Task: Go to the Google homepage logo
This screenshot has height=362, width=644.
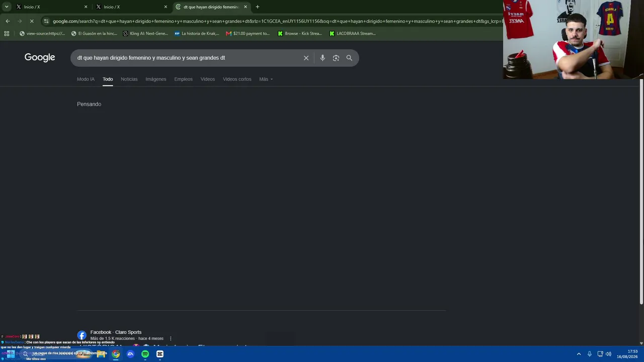Action: [40, 57]
